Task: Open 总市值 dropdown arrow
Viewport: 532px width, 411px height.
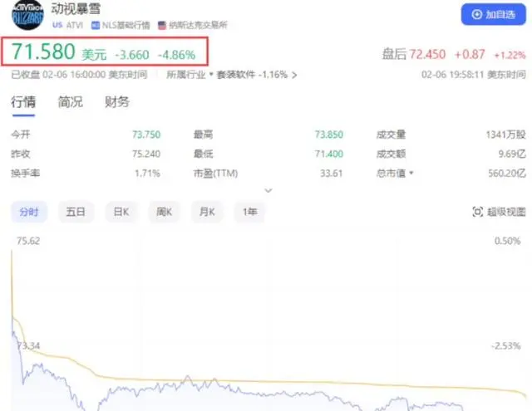Action: pyautogui.click(x=411, y=173)
